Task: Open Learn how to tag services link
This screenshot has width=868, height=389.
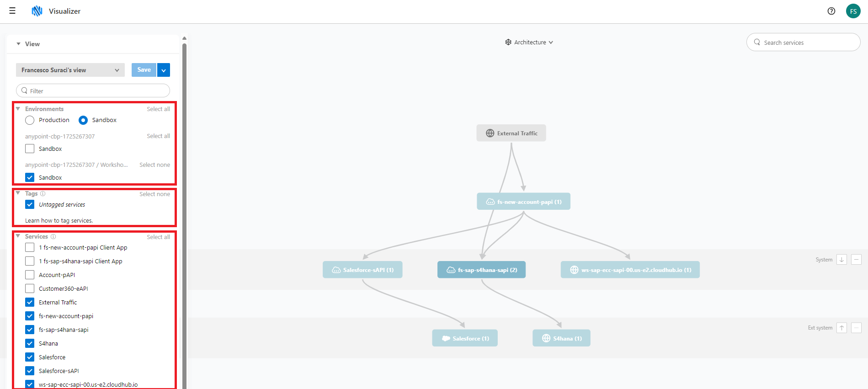Action: coord(59,220)
